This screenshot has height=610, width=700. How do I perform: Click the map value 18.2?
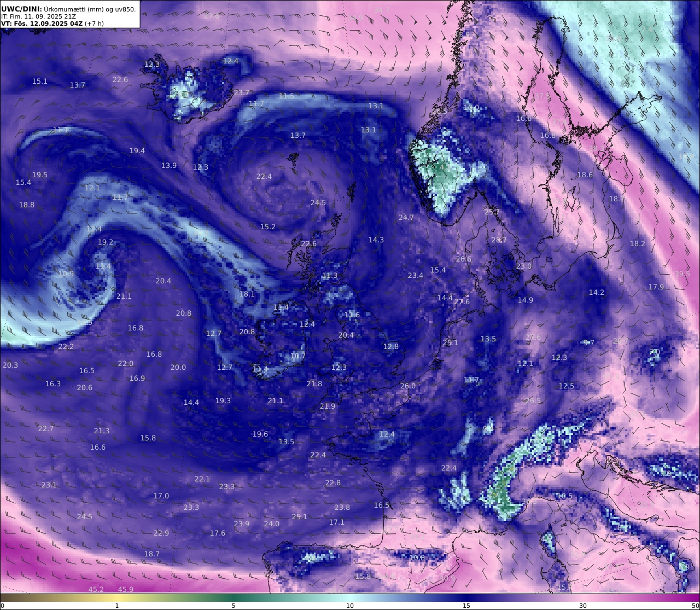tap(638, 244)
